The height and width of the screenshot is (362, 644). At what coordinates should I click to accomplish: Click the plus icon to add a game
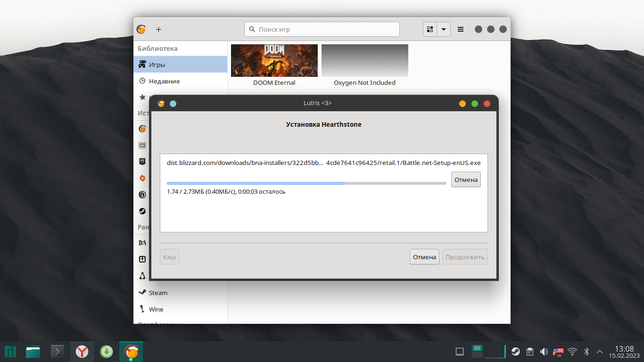pyautogui.click(x=158, y=29)
